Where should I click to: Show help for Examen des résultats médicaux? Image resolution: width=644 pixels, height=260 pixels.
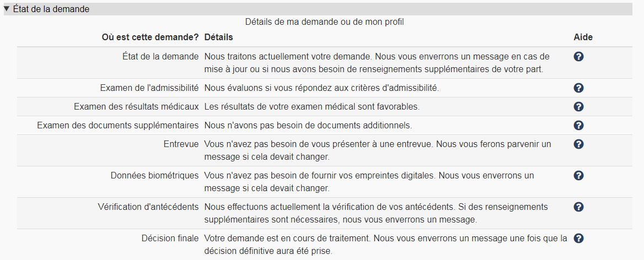pyautogui.click(x=578, y=106)
